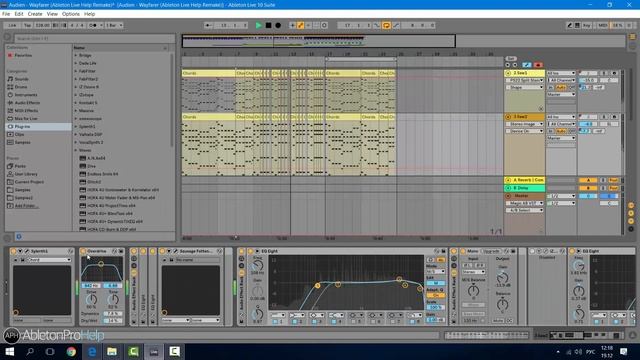Select the Samples category

coord(22,142)
